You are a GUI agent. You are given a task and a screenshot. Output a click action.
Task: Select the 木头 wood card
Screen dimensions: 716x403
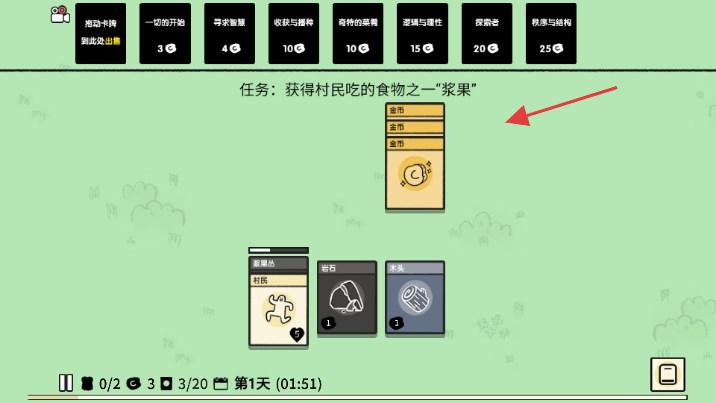coord(415,298)
